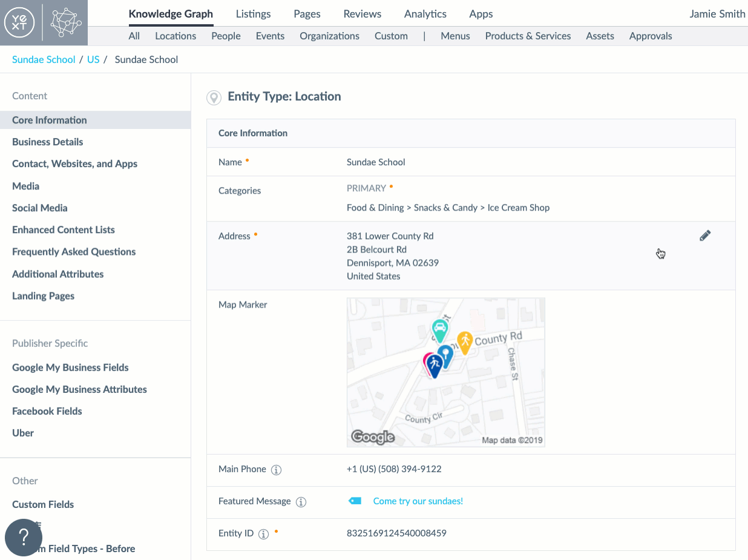The height and width of the screenshot is (560, 748).
Task: View the Organizations subtab
Action: pyautogui.click(x=330, y=36)
